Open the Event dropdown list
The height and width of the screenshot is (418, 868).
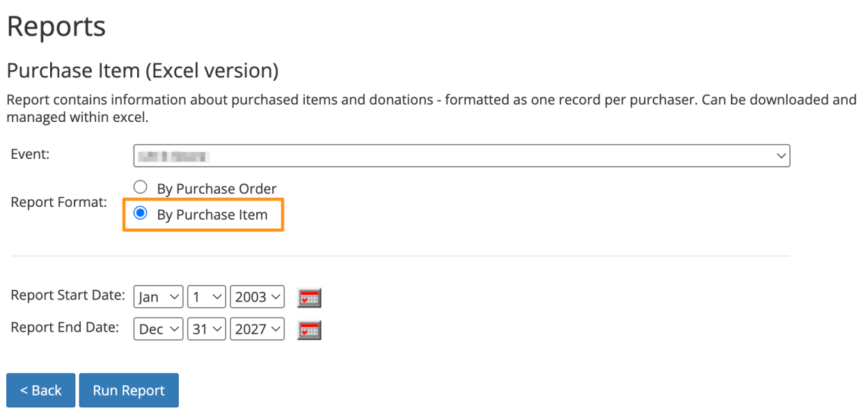pos(461,156)
